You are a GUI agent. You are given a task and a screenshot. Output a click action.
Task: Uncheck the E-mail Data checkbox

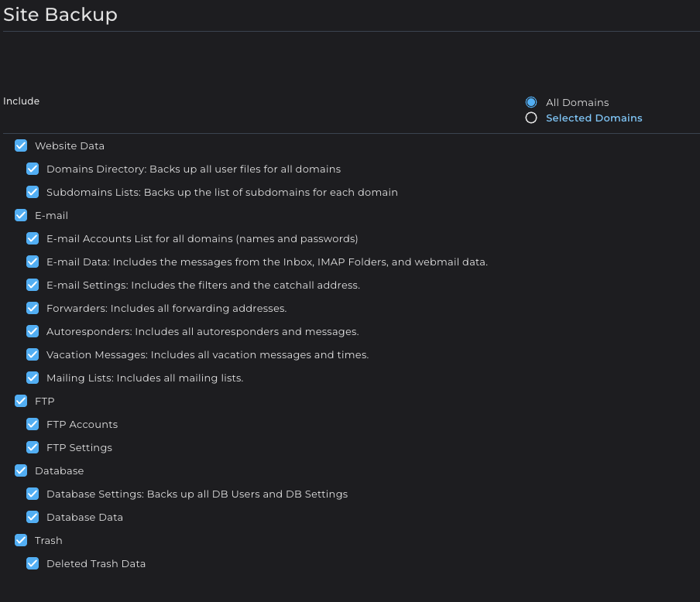click(33, 262)
